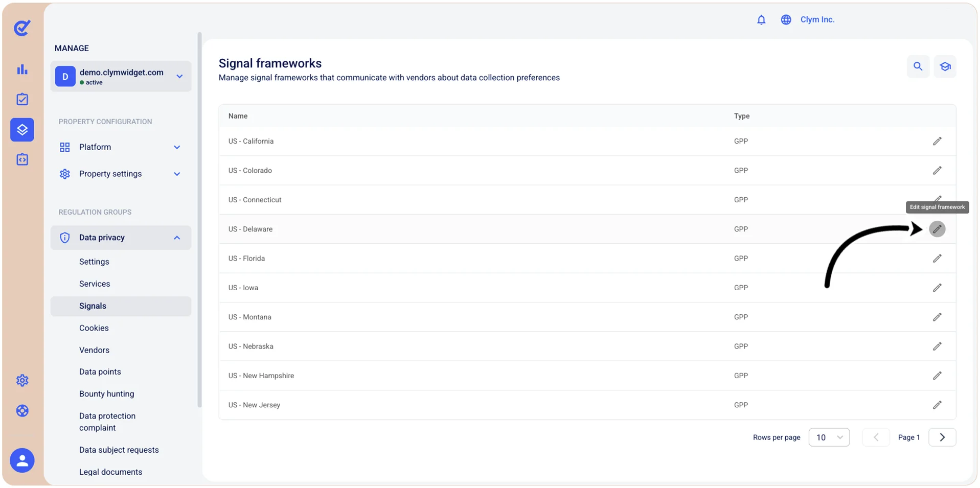The image size is (980, 488).
Task: Click the Clym Inc. account link
Action: [x=817, y=20]
